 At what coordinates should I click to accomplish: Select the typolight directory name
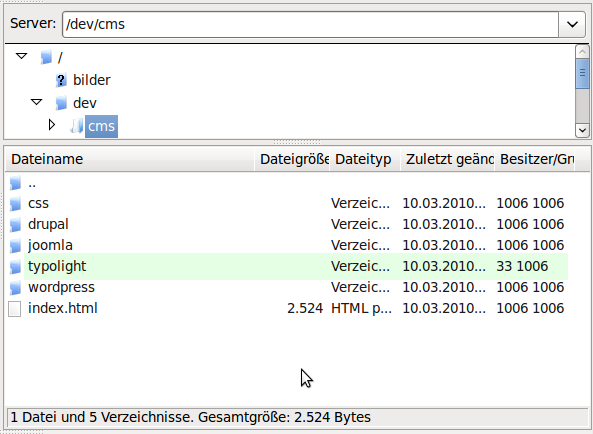pos(57,267)
